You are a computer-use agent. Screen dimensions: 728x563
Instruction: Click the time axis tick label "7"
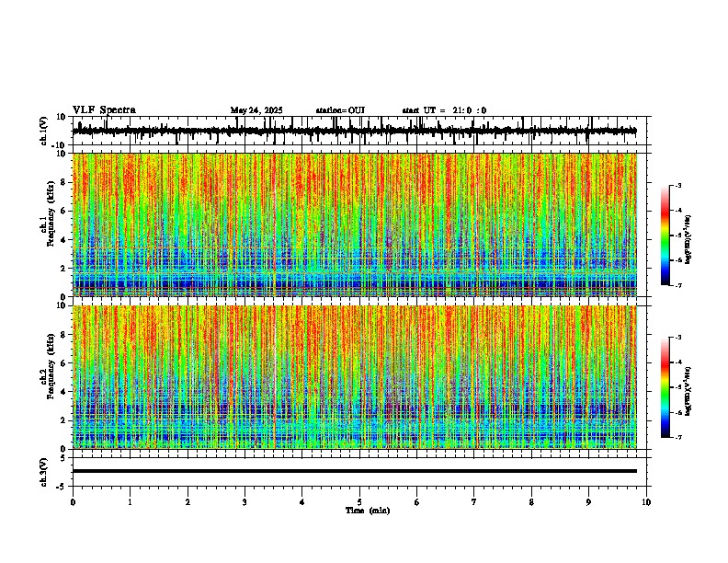coord(474,502)
